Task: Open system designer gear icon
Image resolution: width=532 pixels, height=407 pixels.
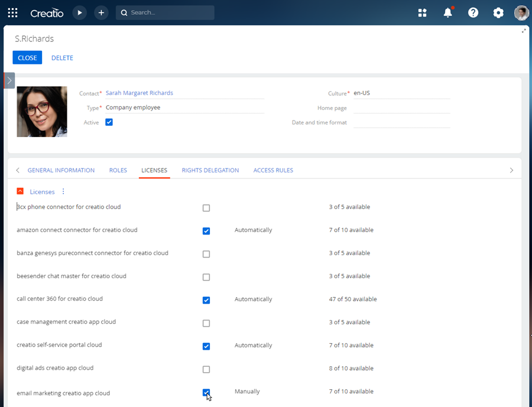Action: pos(498,12)
